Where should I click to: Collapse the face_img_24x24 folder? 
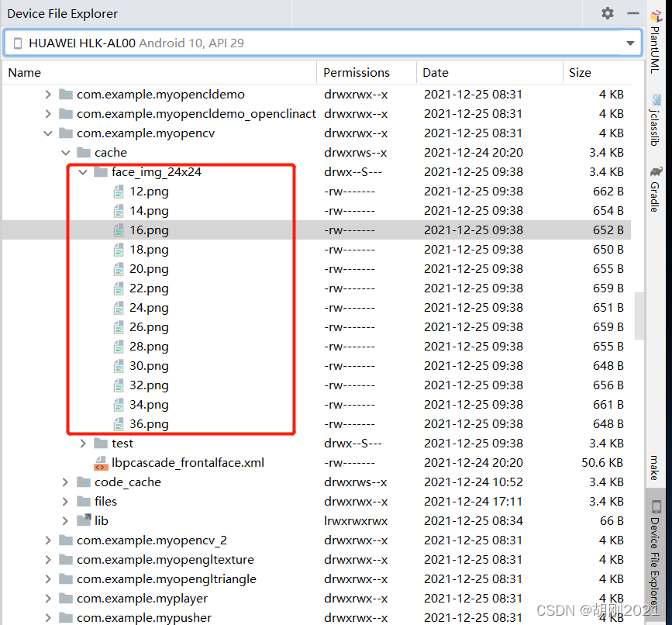(83, 172)
